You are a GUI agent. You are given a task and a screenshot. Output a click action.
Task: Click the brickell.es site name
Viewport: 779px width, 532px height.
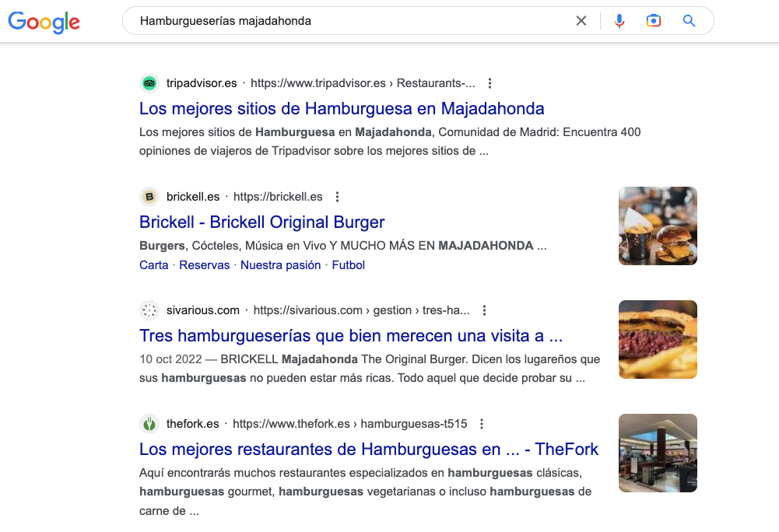(x=193, y=197)
